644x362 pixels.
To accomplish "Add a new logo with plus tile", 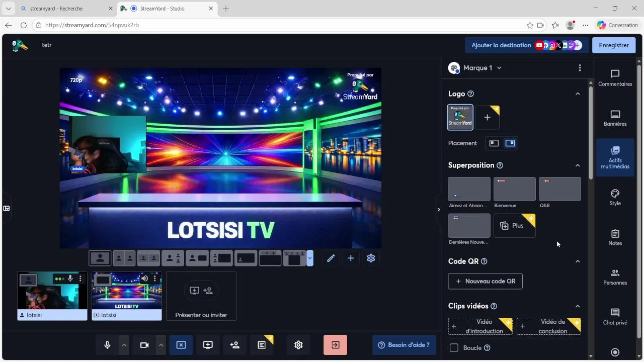I will click(487, 118).
